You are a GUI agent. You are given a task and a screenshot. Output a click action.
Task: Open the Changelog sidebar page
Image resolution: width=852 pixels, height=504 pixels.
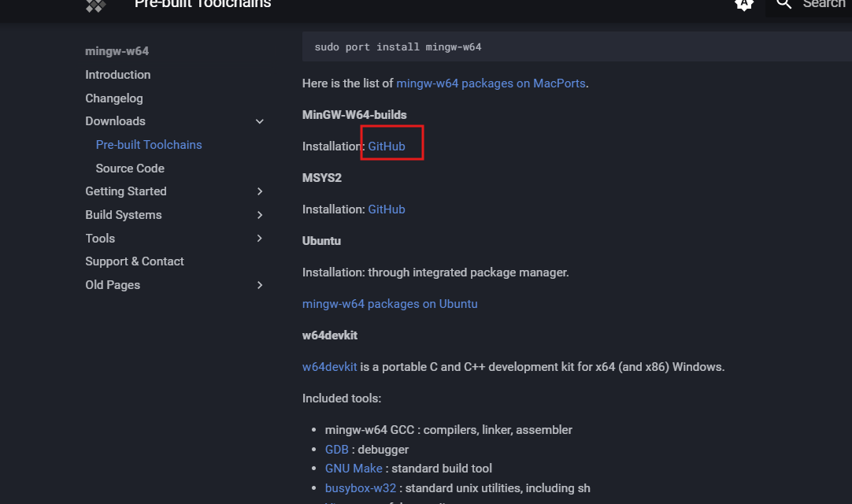(x=114, y=98)
